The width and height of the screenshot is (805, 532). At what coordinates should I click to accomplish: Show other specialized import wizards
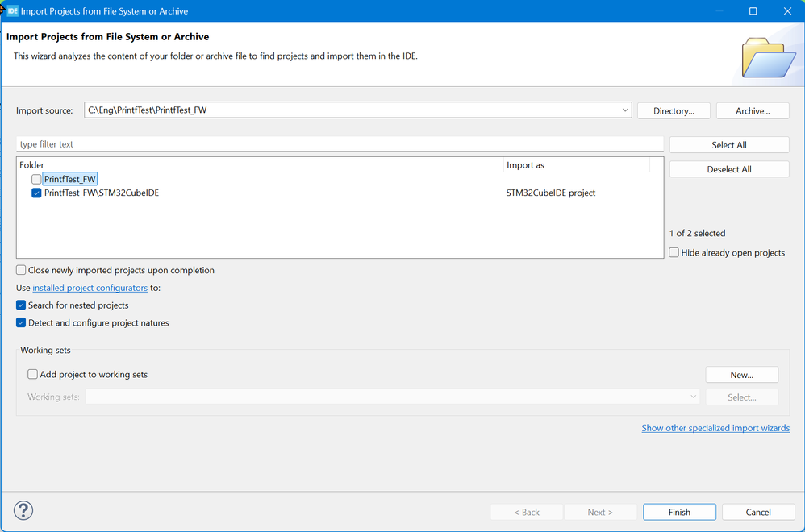[x=715, y=428]
